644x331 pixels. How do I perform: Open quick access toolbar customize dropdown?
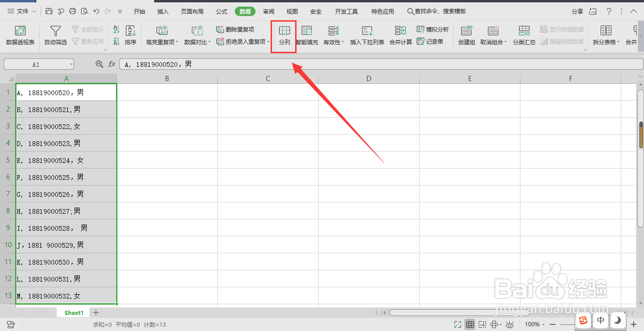(x=120, y=11)
